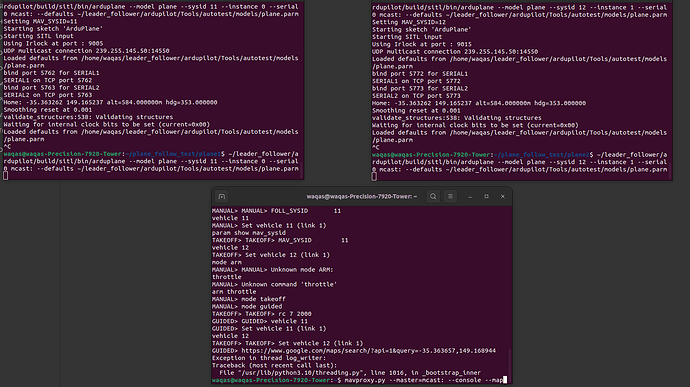Click 'SERIAL1 on TCP port 5762' line

[x=48, y=80]
